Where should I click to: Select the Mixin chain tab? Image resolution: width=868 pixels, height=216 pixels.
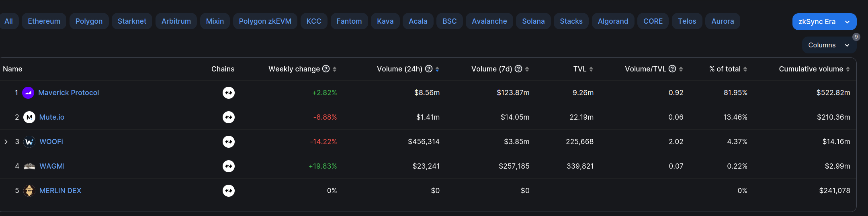[215, 21]
